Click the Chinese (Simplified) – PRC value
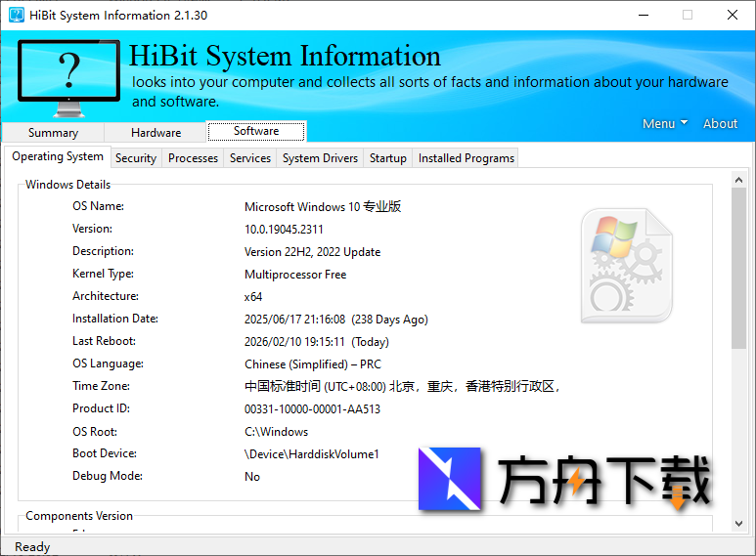This screenshot has width=756, height=556. tap(312, 364)
